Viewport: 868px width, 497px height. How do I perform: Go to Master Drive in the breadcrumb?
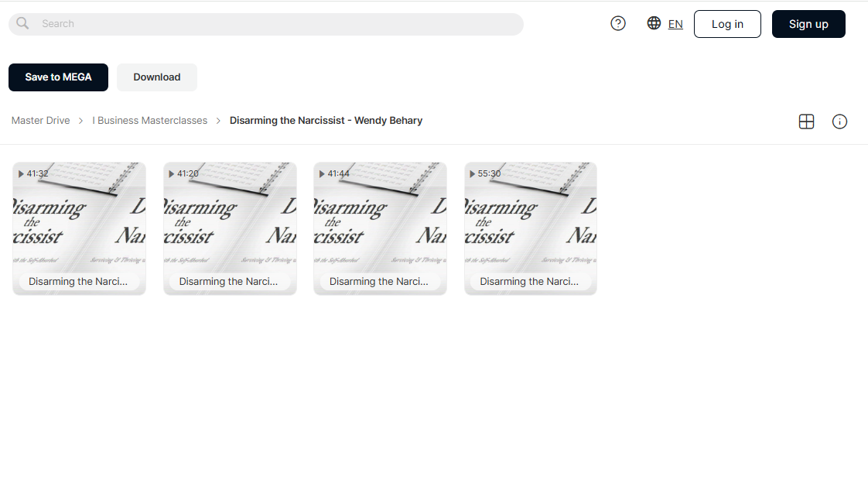click(x=40, y=120)
